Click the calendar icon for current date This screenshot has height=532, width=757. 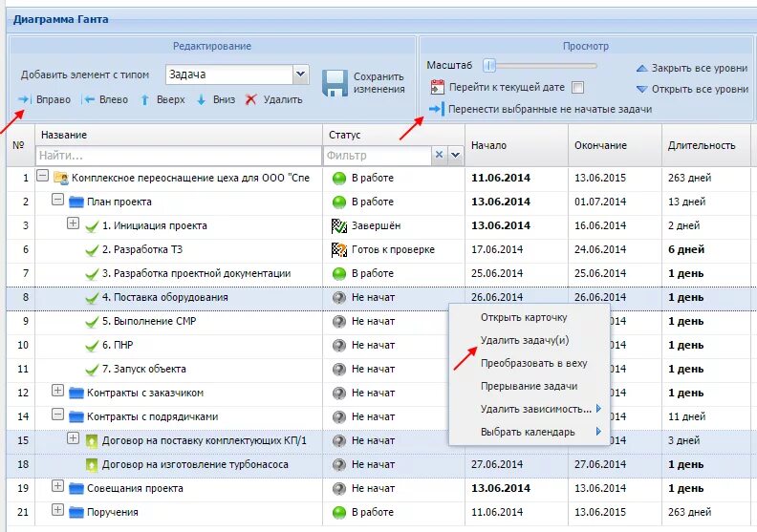437,87
